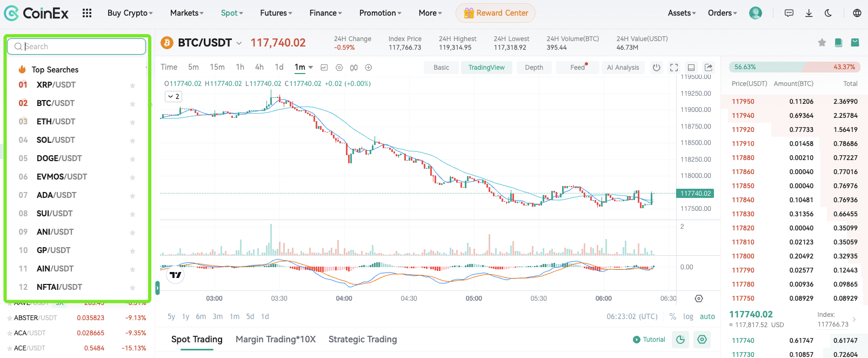Open the user profile avatar
Image resolution: width=868 pixels, height=358 pixels.
click(756, 13)
